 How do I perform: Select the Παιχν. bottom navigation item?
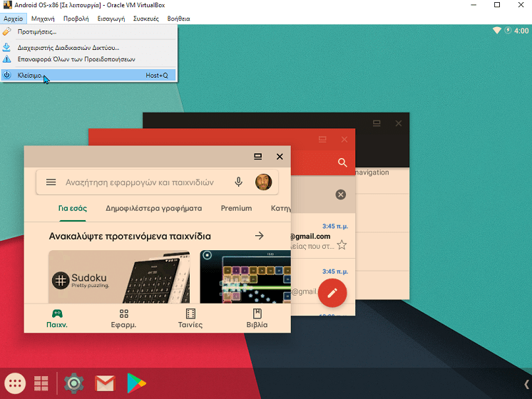(57, 318)
